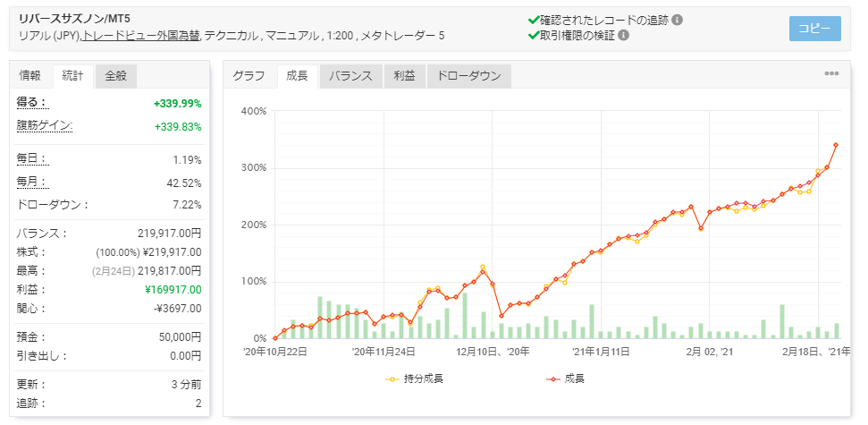Select the 統計 tab
Image resolution: width=868 pixels, height=425 pixels.
point(73,75)
